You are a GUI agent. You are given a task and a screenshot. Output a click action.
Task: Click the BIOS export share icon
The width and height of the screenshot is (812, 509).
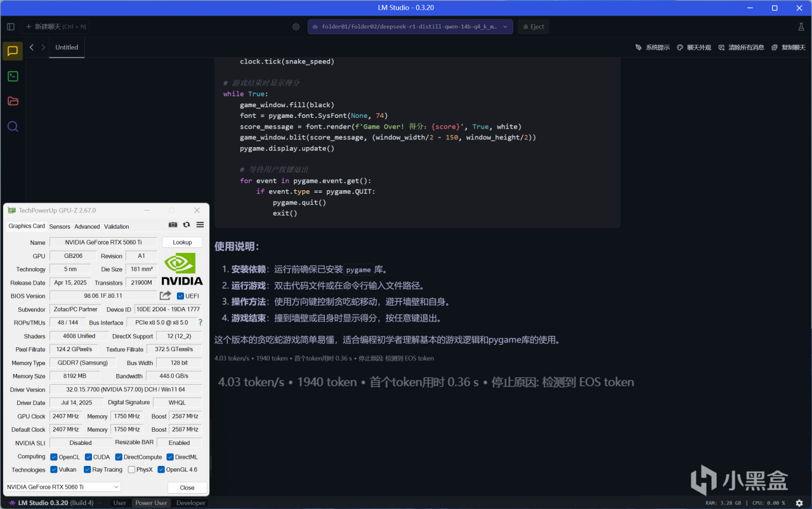click(165, 295)
